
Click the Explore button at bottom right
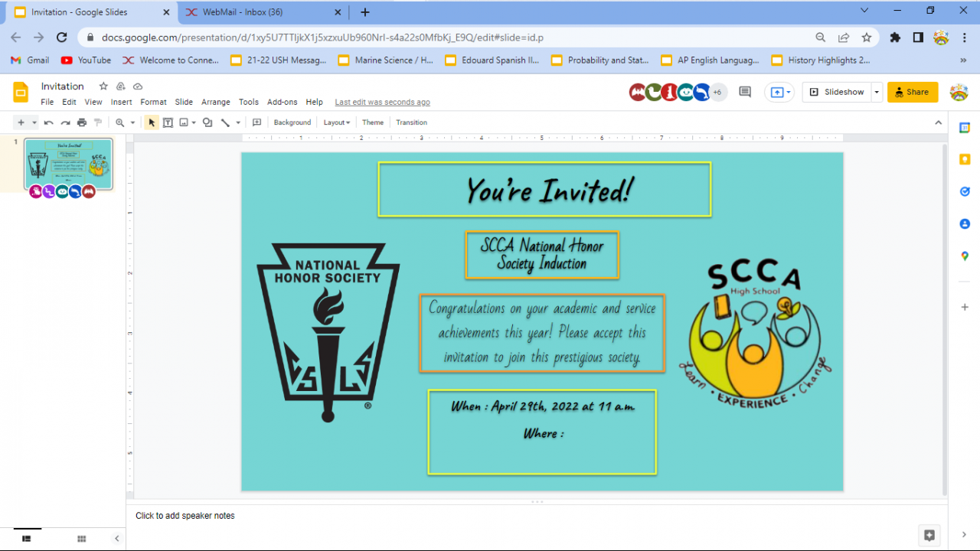pyautogui.click(x=929, y=535)
